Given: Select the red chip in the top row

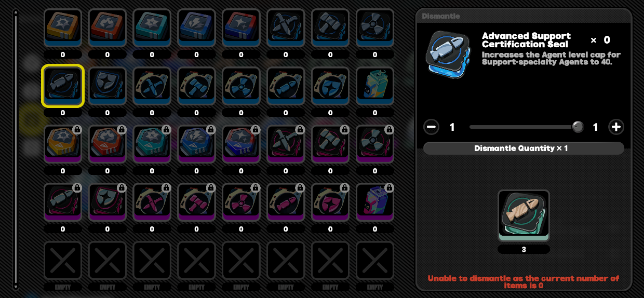Looking at the screenshot, I should [108, 28].
